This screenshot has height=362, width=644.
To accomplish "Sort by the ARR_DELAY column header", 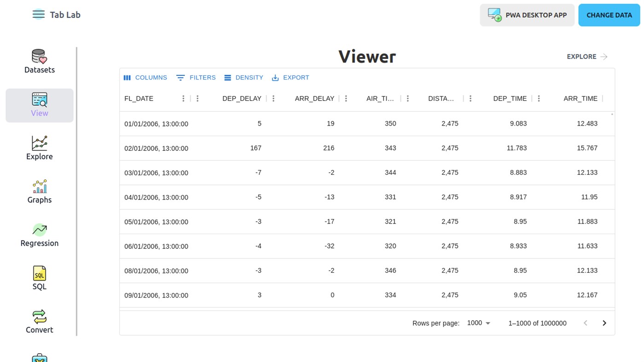I will 314,98.
